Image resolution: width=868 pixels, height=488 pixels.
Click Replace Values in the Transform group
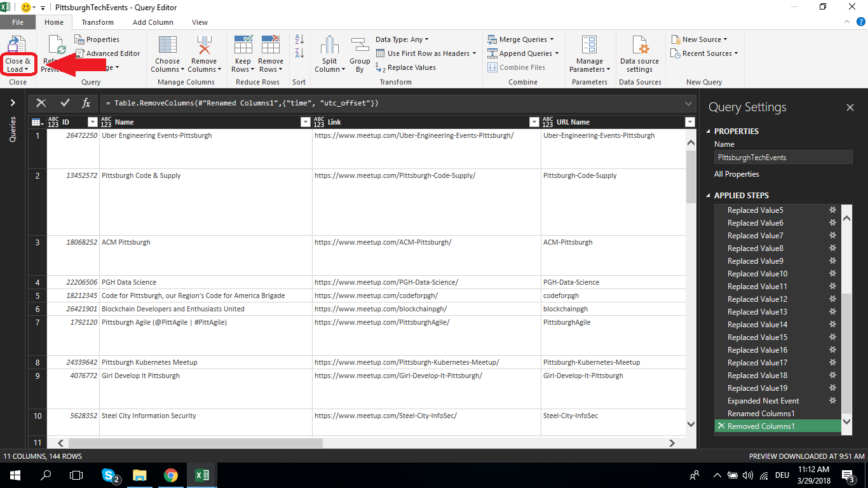tap(405, 67)
